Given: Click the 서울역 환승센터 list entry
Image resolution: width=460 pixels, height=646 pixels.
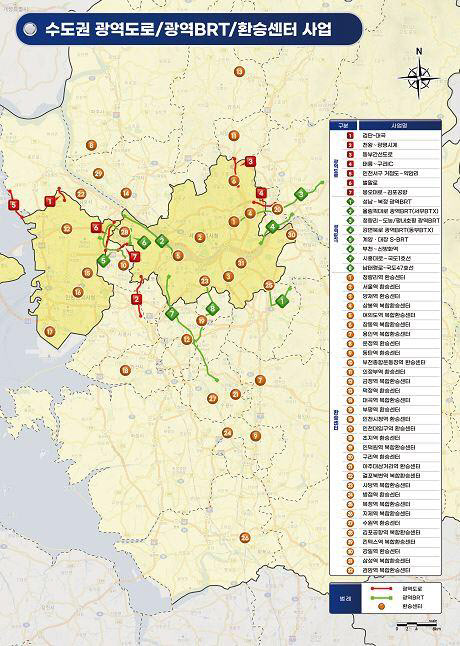Looking at the screenshot, I should click(x=392, y=287).
